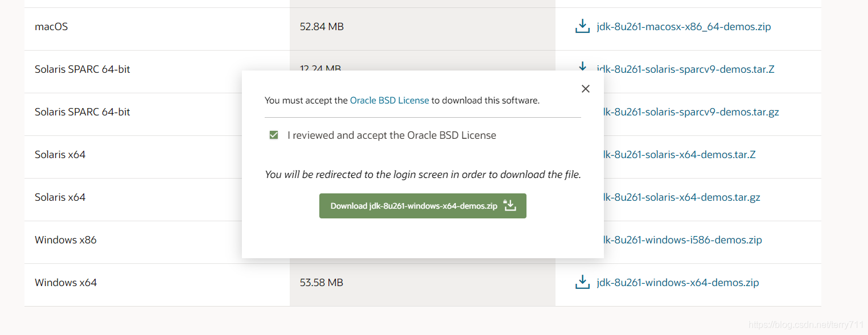Screen dimensions: 868x335
Task: Close the license acceptance dialog
Action: (x=586, y=89)
